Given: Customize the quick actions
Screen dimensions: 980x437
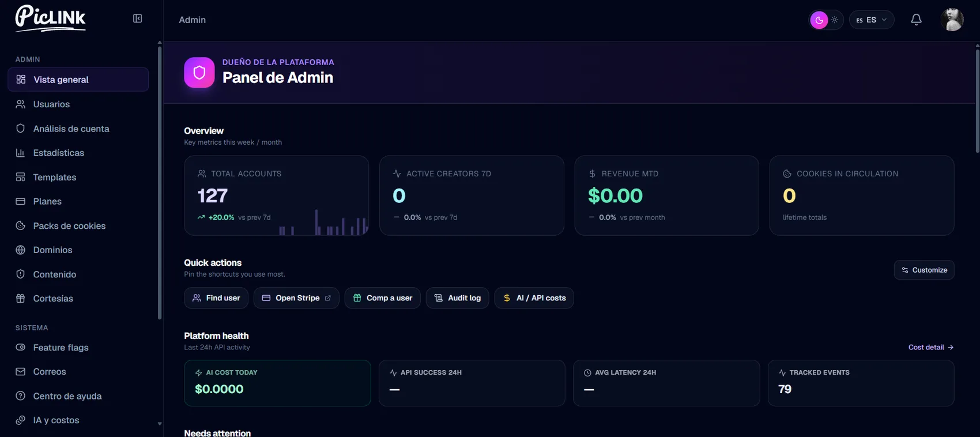Looking at the screenshot, I should click(924, 270).
